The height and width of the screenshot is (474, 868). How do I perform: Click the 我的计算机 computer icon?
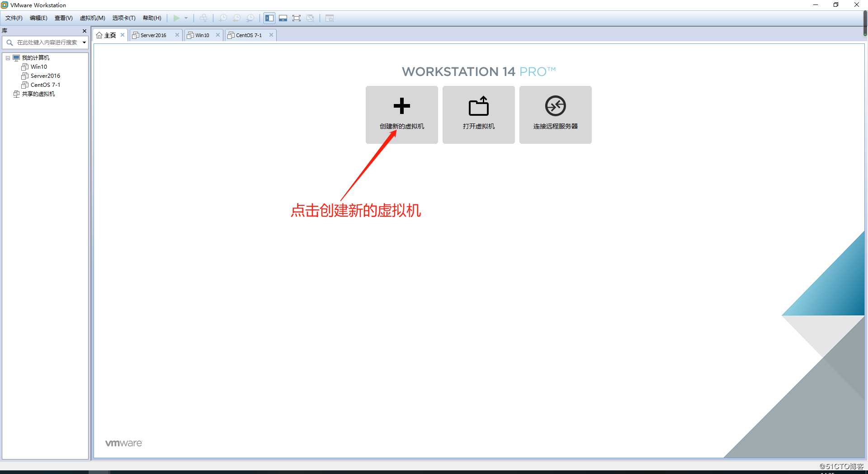(x=16, y=58)
